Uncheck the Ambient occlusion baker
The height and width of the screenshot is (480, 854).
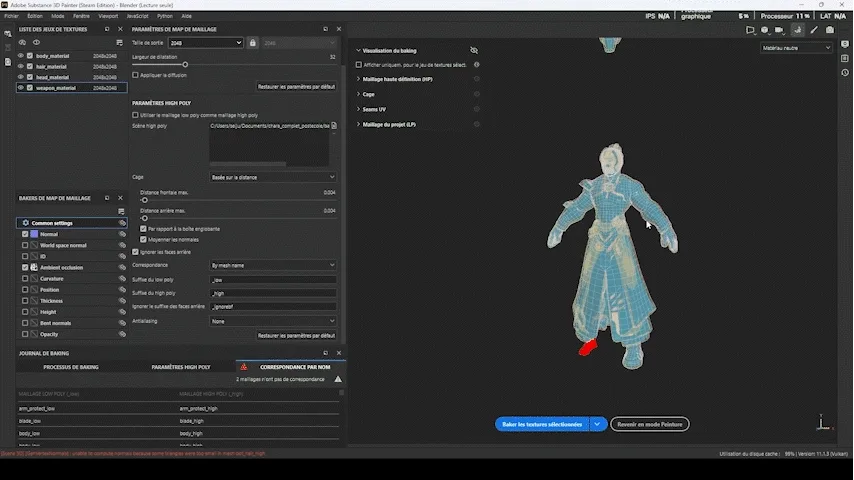tap(25, 268)
